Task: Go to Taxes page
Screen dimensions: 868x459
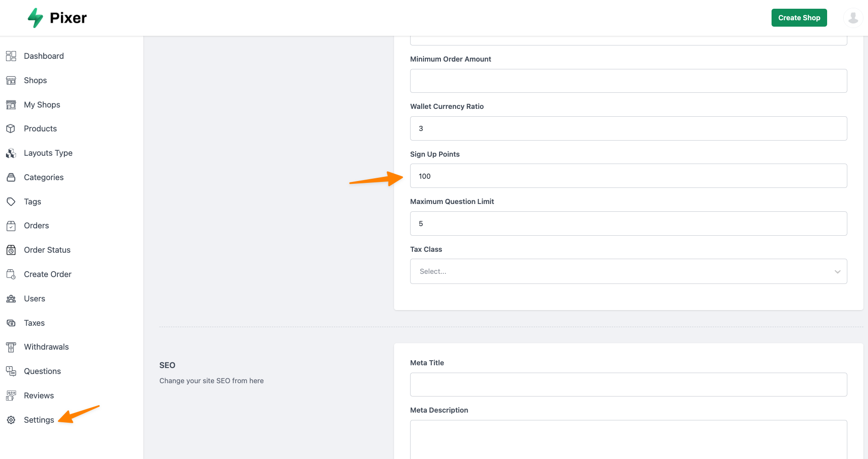Action: pyautogui.click(x=34, y=323)
